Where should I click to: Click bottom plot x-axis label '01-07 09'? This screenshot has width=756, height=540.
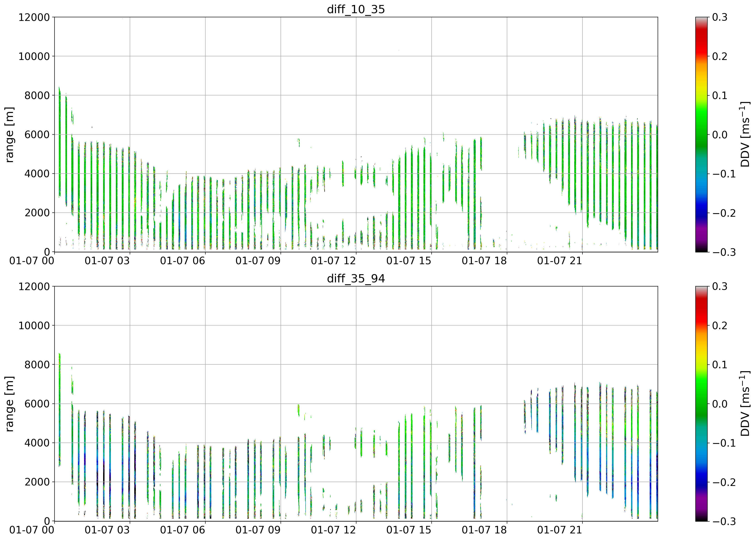tap(258, 530)
